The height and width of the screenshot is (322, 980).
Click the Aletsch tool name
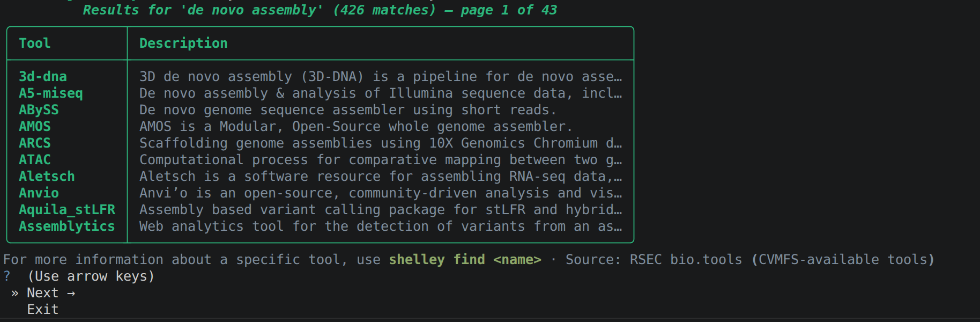point(47,177)
